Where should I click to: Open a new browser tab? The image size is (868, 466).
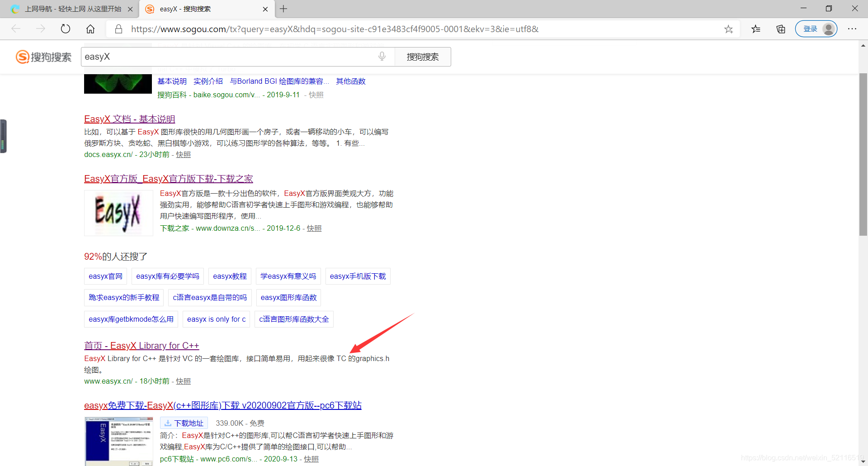pos(283,9)
